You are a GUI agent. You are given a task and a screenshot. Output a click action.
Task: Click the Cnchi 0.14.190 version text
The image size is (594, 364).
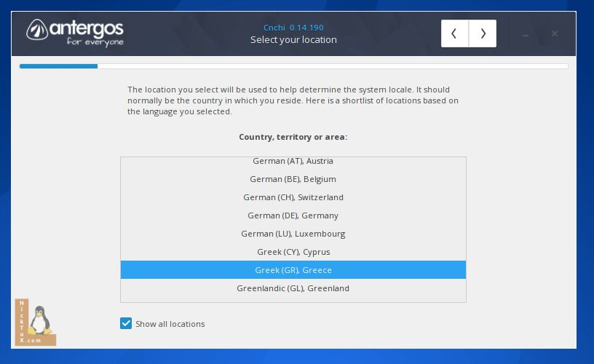pos(293,28)
